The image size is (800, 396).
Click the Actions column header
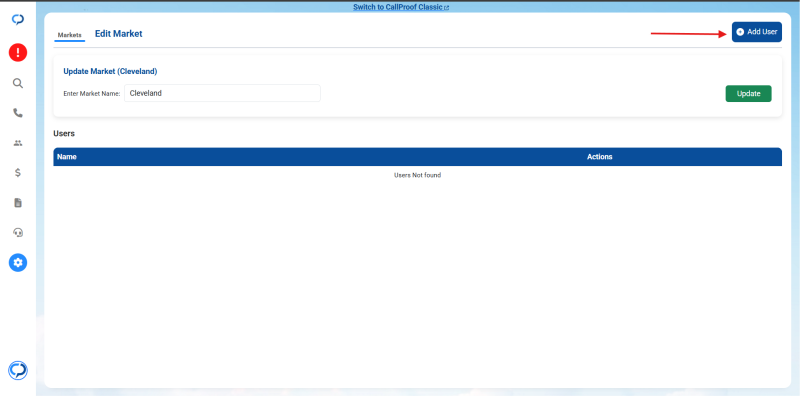coord(599,157)
